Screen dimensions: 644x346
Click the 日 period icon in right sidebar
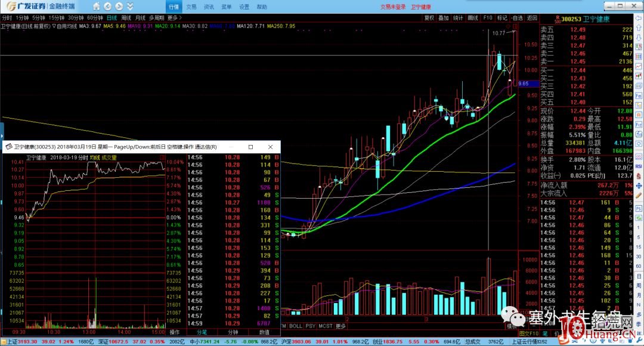(639, 276)
